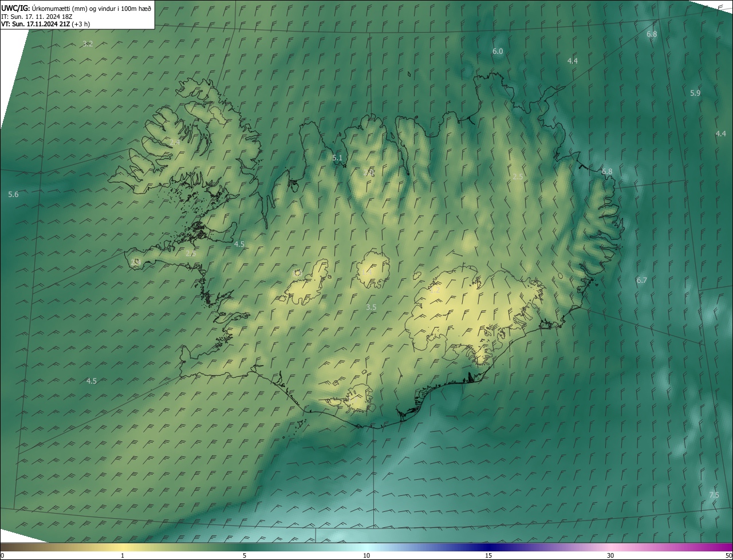Click the 0 tick label on the color scale
This screenshot has width=733, height=560.
point(2,555)
